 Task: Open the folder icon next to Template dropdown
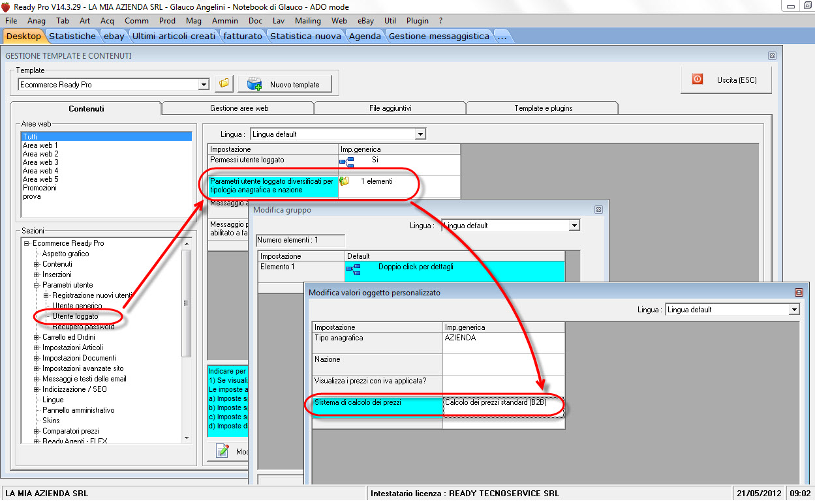click(x=224, y=84)
